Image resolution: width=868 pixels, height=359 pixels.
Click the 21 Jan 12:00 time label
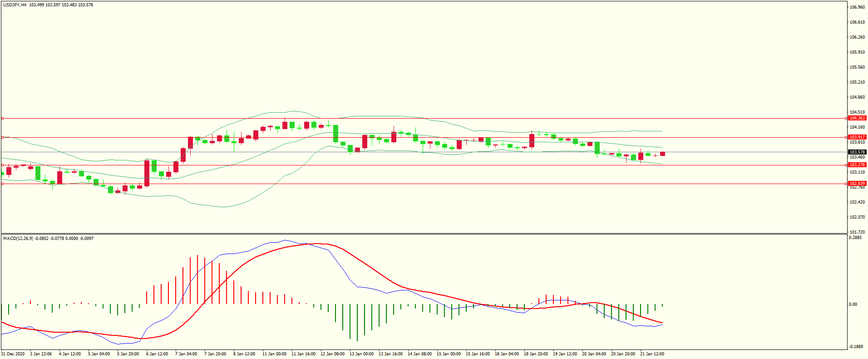click(652, 354)
